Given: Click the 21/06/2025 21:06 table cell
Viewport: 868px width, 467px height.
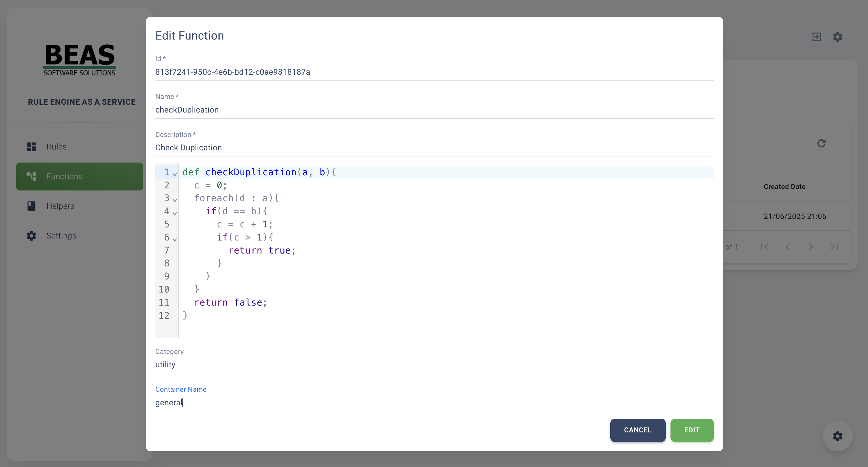Looking at the screenshot, I should 794,216.
